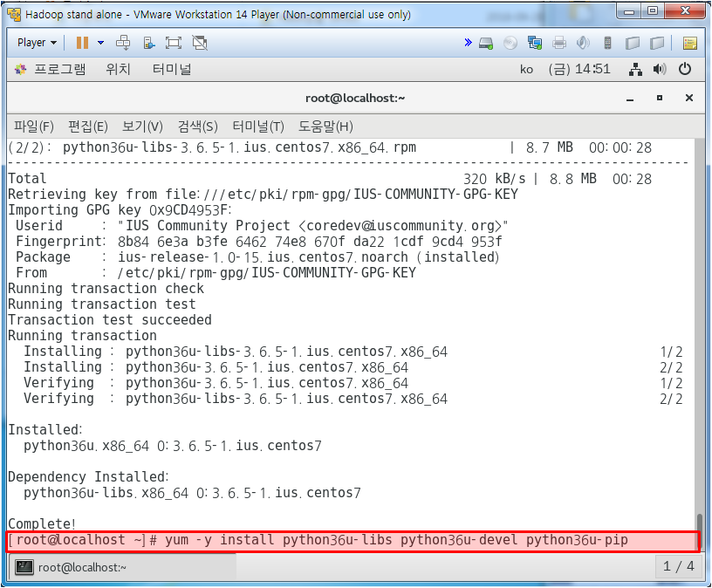Screen dimensions: 712x588
Task: Click the hard disk device icon
Action: (486, 43)
